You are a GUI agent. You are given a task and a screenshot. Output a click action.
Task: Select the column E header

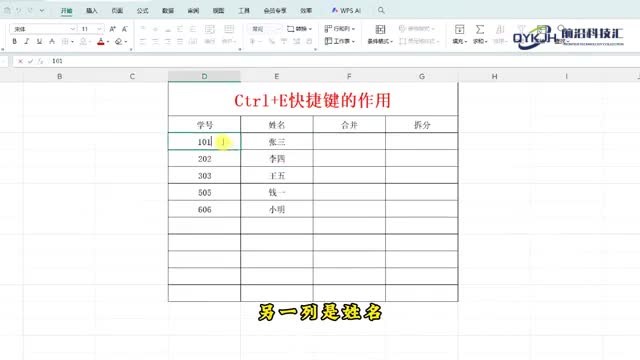[x=277, y=76]
